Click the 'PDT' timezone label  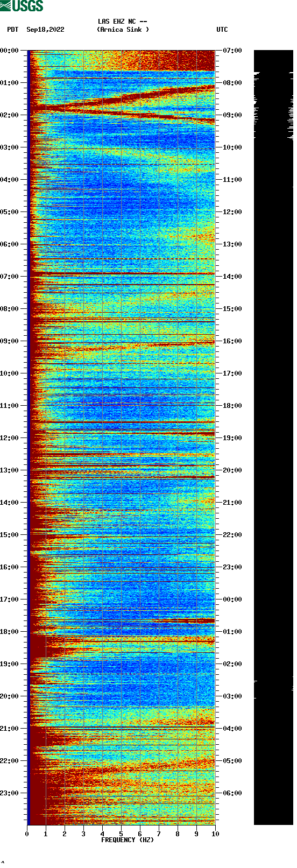point(13,30)
